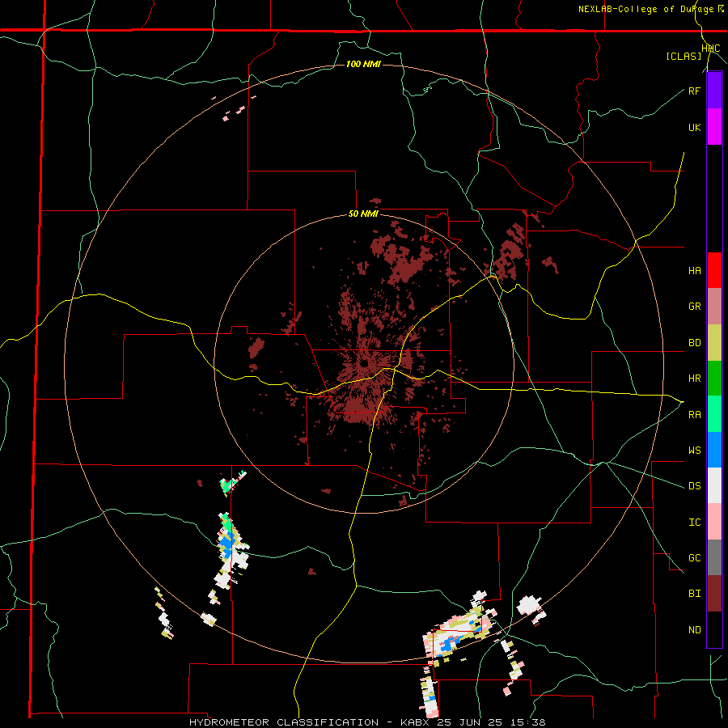Click the mint green RA legend swatch
The width and height of the screenshot is (728, 728).
714,414
